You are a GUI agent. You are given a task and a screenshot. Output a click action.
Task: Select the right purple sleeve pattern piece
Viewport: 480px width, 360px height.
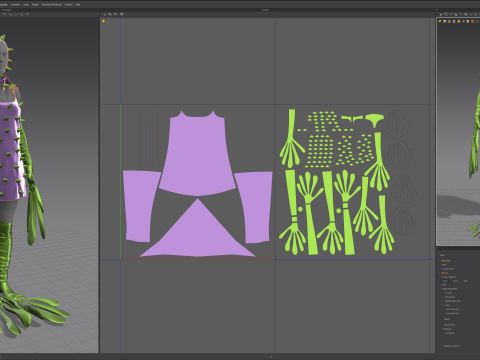point(255,207)
